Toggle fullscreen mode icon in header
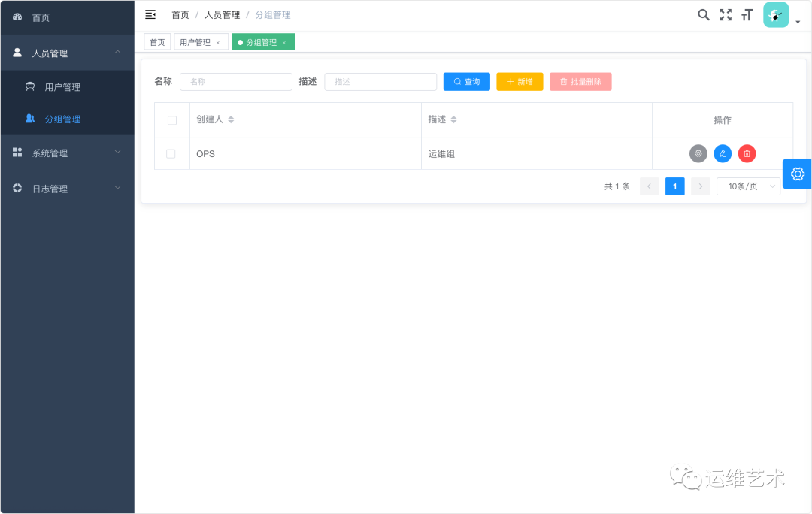The height and width of the screenshot is (514, 812). click(x=725, y=14)
